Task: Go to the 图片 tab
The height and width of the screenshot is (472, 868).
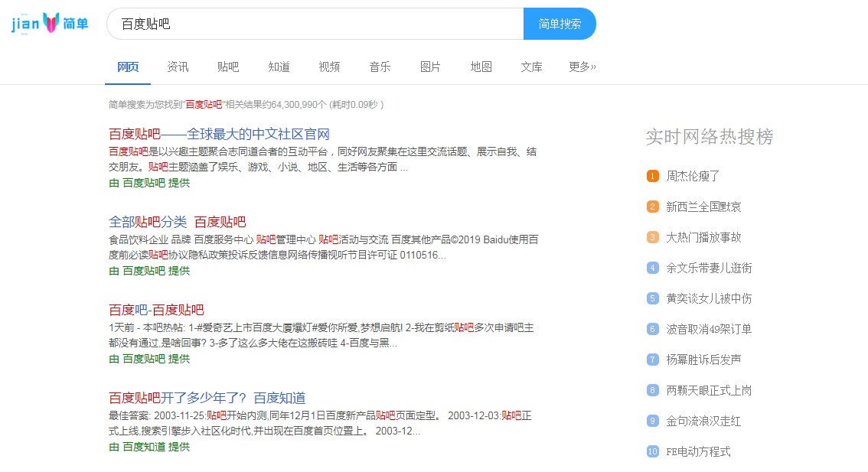Action: click(x=430, y=67)
